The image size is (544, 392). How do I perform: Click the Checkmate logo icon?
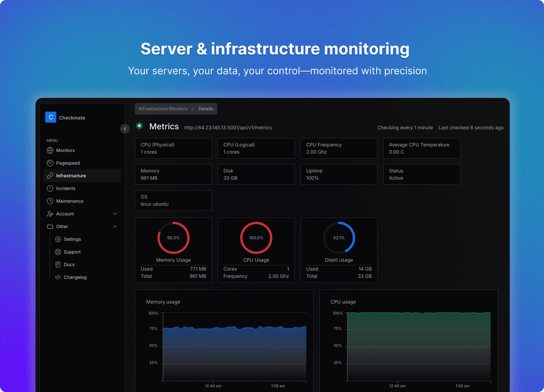(51, 117)
